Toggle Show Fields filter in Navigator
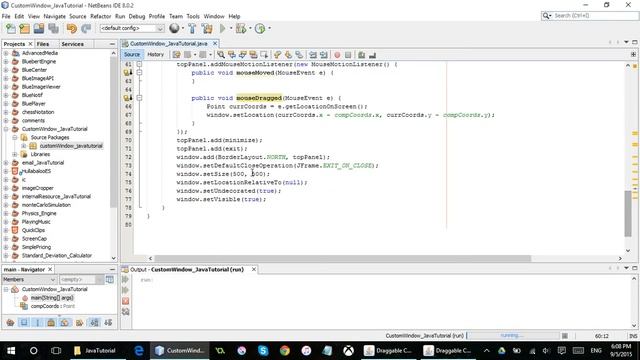The image size is (640, 360). coord(24,323)
